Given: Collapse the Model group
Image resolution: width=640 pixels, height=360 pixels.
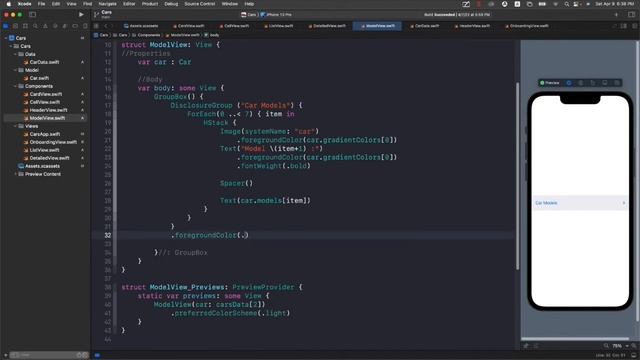Looking at the screenshot, I should point(15,70).
